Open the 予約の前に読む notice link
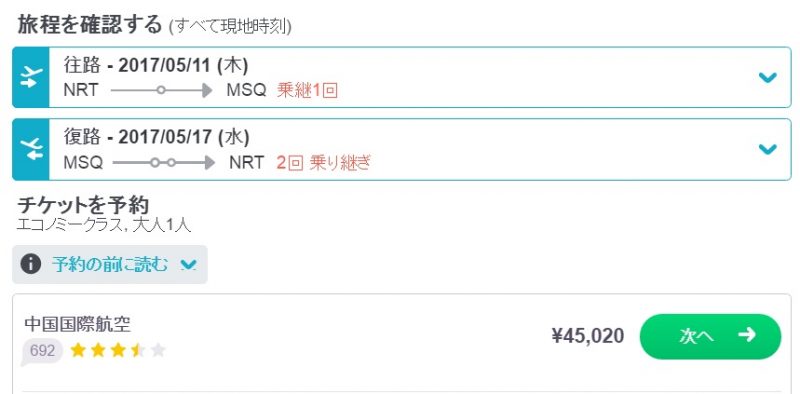The width and height of the screenshot is (800, 394). pos(110,264)
